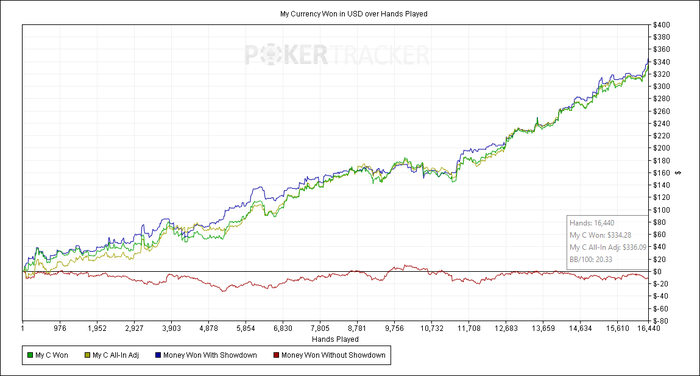Click the x-axis tick label 5,854
Image resolution: width=700 pixels, height=376 pixels.
click(246, 328)
